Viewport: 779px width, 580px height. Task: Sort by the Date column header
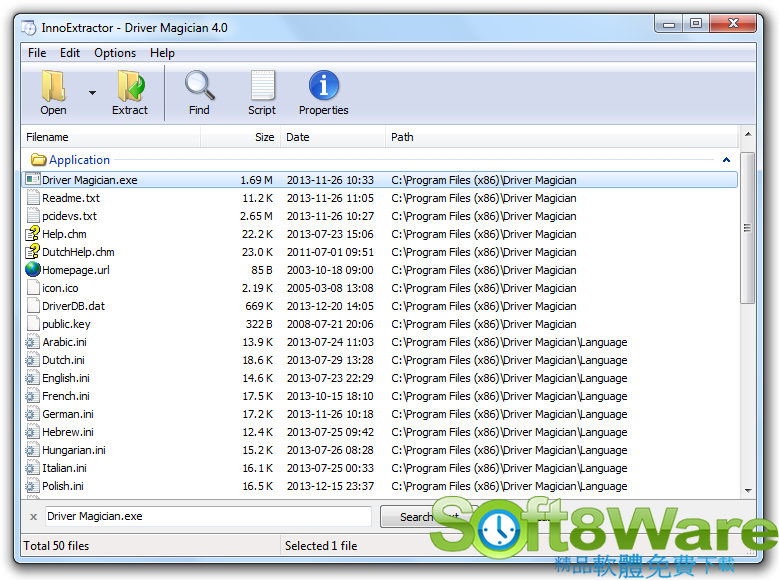[x=333, y=137]
